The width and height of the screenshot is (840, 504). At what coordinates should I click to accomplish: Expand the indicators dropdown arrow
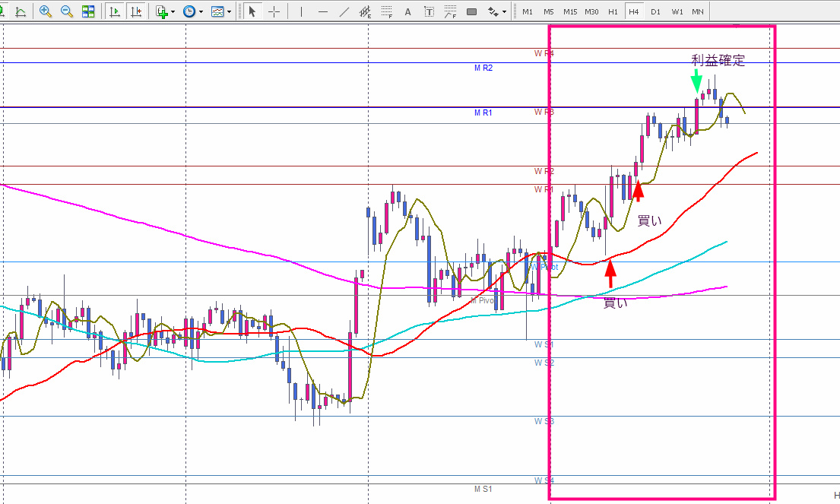173,12
